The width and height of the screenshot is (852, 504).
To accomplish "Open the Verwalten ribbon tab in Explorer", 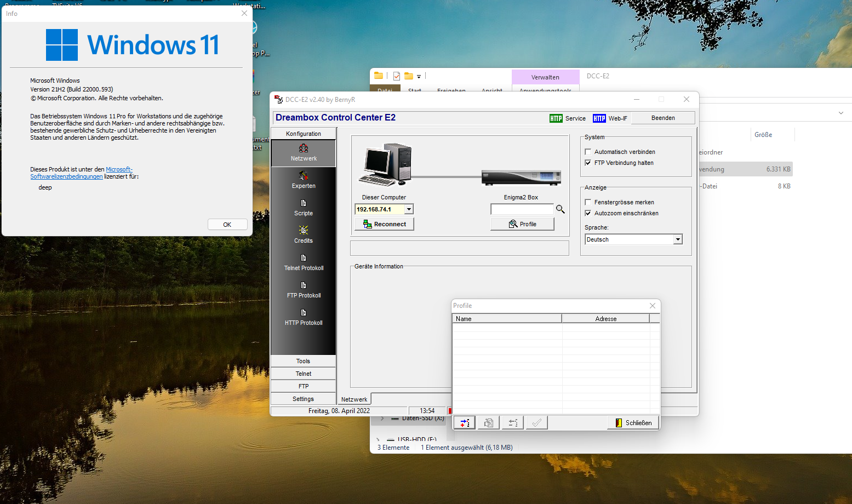I will click(546, 77).
